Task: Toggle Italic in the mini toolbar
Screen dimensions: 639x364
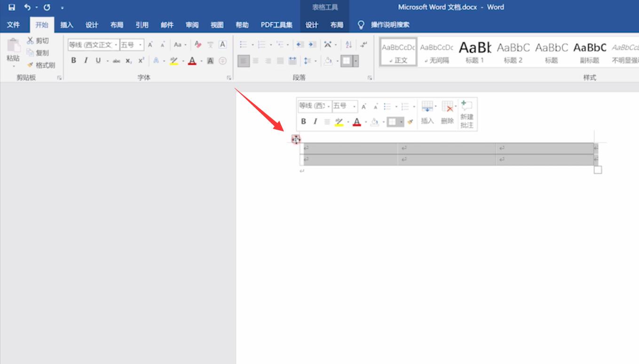Action: click(x=316, y=122)
